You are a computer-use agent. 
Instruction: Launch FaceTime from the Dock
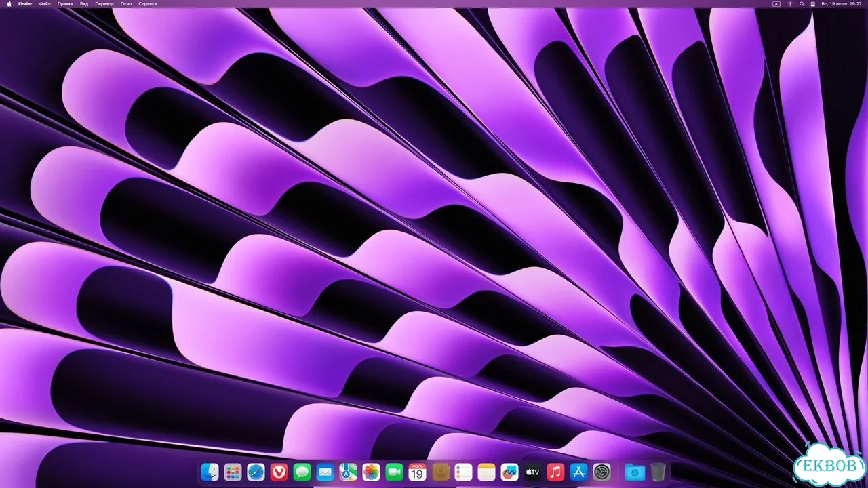[x=394, y=472]
